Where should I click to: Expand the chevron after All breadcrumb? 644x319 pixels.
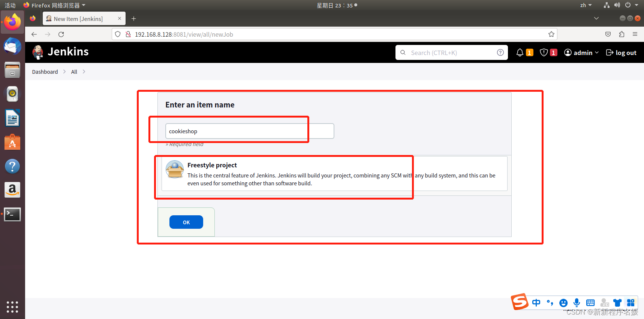pyautogui.click(x=84, y=72)
